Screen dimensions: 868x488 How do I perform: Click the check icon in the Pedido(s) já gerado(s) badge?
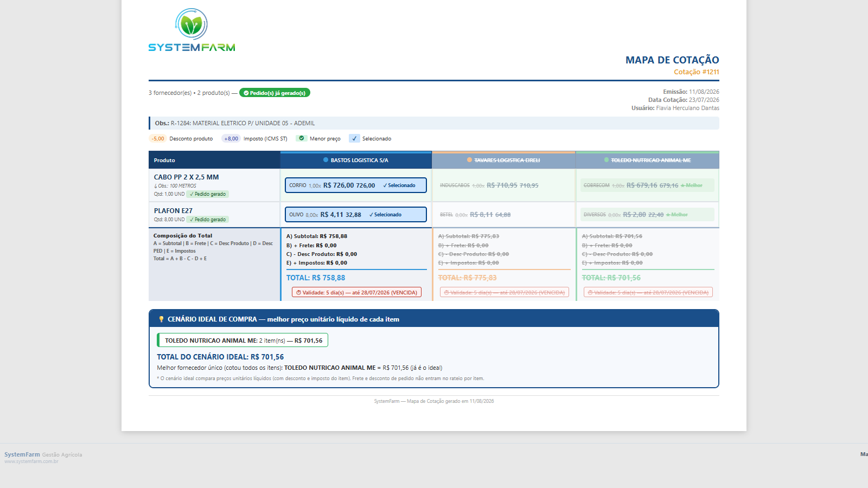[246, 93]
